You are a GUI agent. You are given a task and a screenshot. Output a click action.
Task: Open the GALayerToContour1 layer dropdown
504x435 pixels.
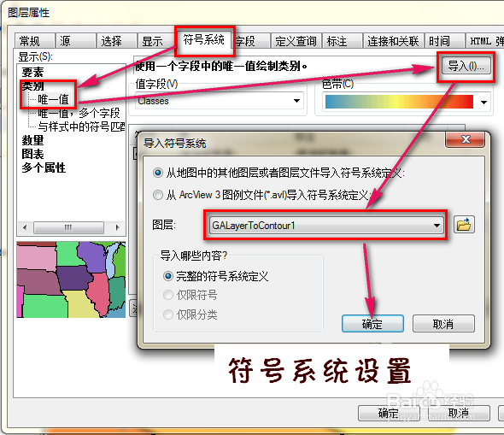[326, 226]
